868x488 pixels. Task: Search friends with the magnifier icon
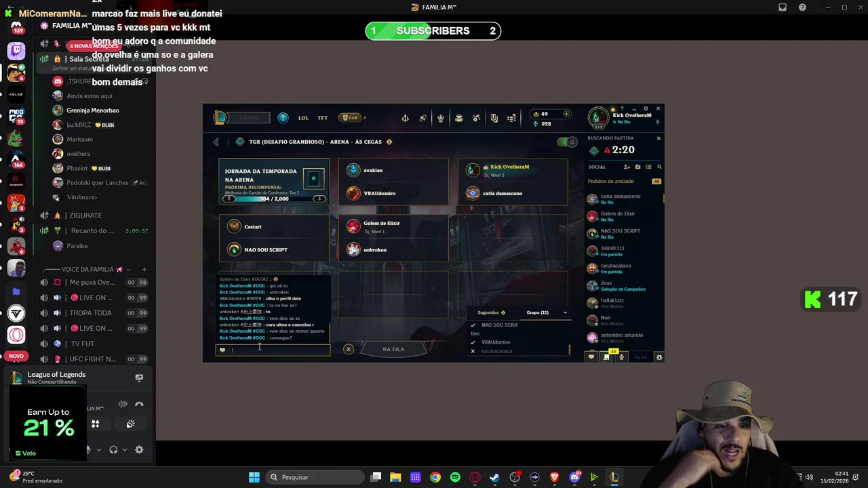(x=659, y=167)
